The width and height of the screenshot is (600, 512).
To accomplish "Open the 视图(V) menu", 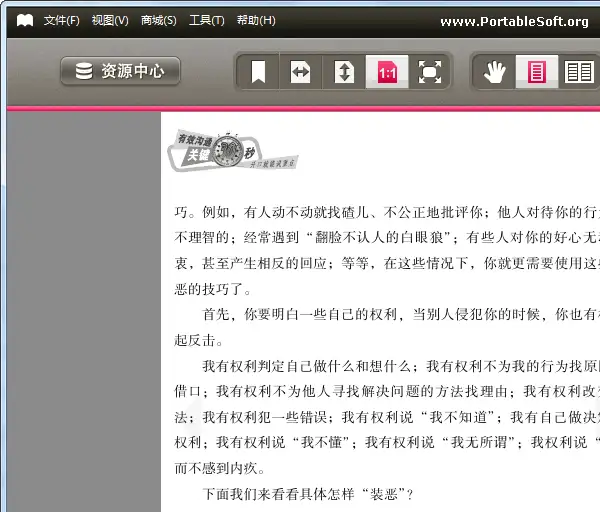I will point(110,20).
